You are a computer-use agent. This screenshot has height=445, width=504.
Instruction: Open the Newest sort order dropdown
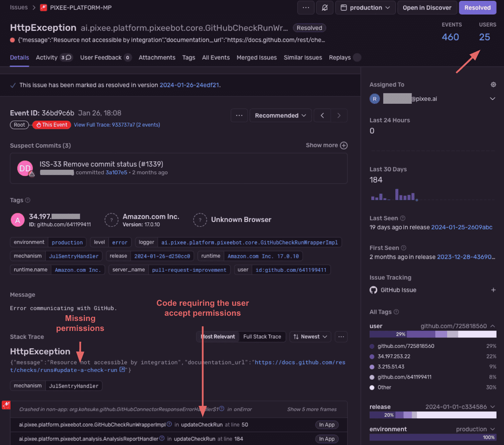click(310, 337)
